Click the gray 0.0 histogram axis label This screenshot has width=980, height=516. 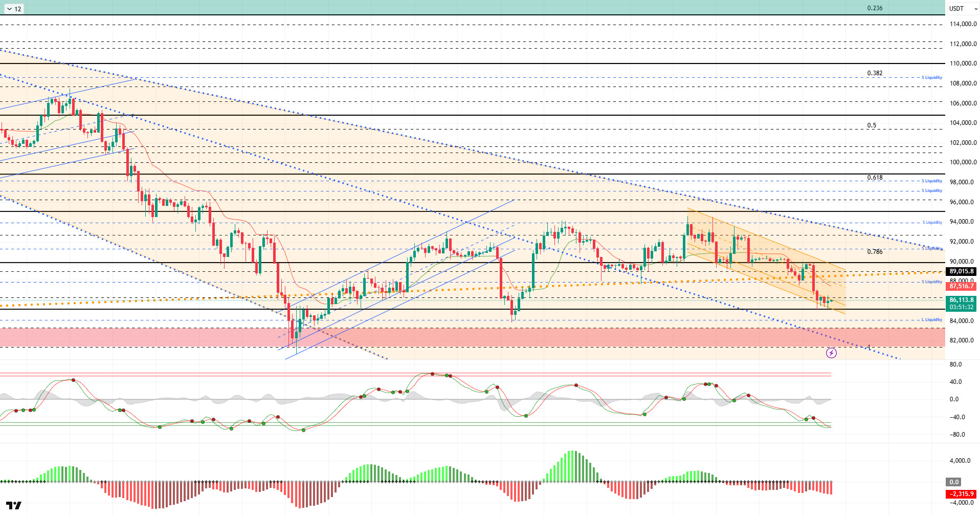(954, 482)
